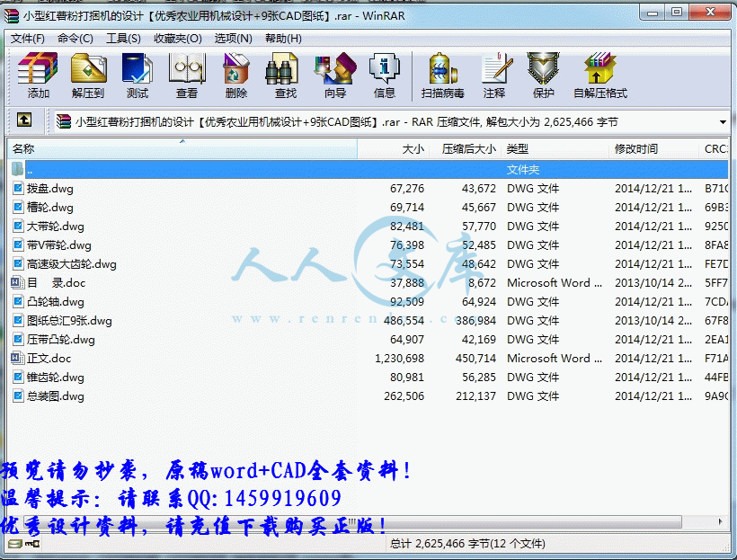Launch the Wizard (向导) tool
The width and height of the screenshot is (737, 560).
(x=335, y=68)
